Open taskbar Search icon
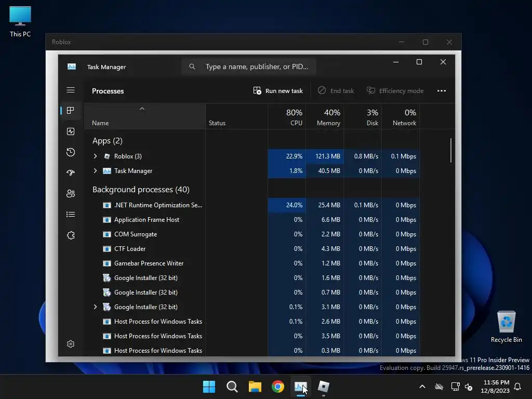532x399 pixels. (232, 387)
